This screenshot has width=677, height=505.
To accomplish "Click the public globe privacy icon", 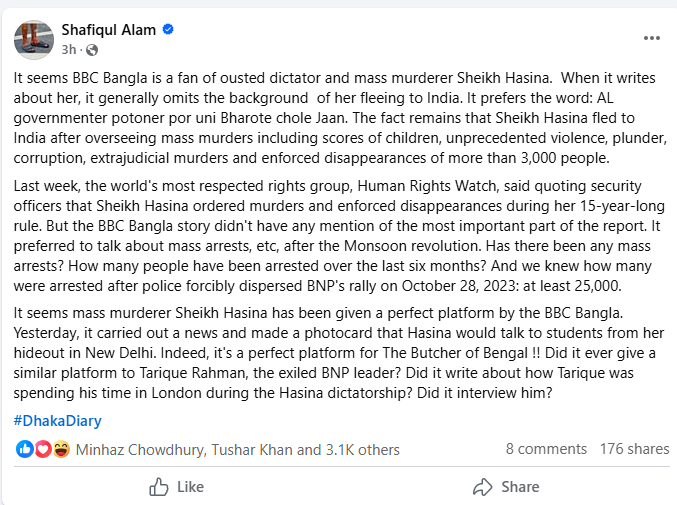I will (x=92, y=50).
